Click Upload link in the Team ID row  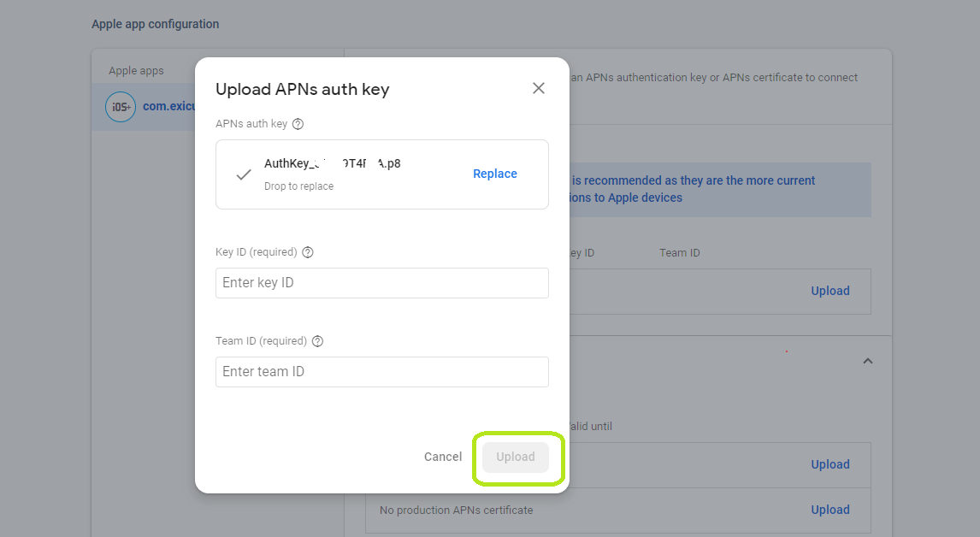point(829,291)
